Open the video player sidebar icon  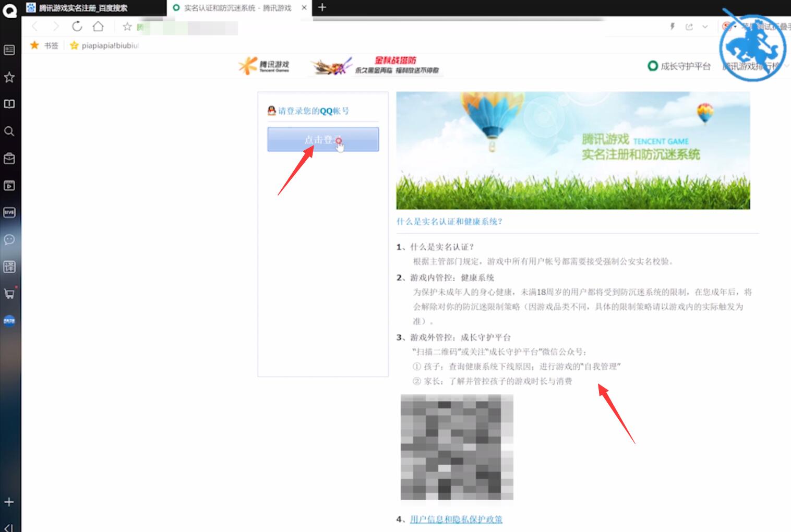pos(9,185)
